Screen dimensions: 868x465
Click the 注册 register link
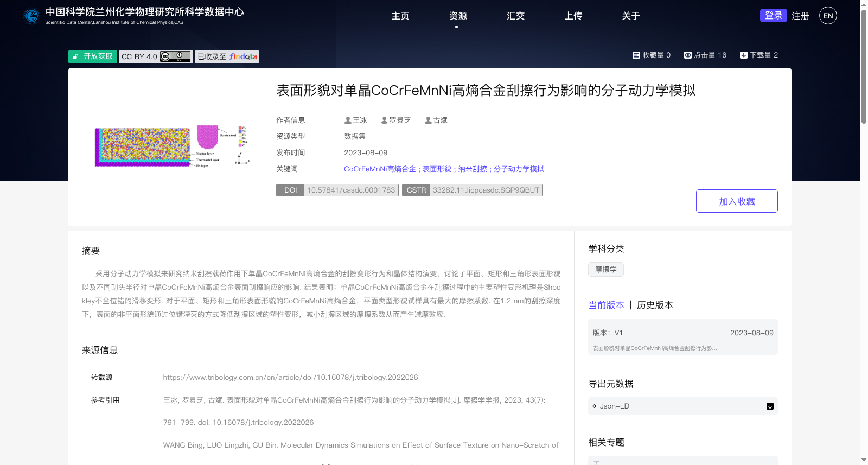(800, 16)
